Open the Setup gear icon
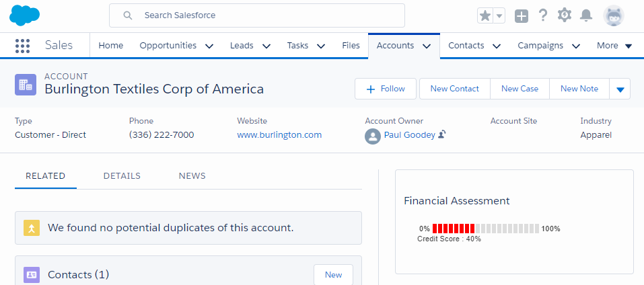644x285 pixels. click(565, 15)
